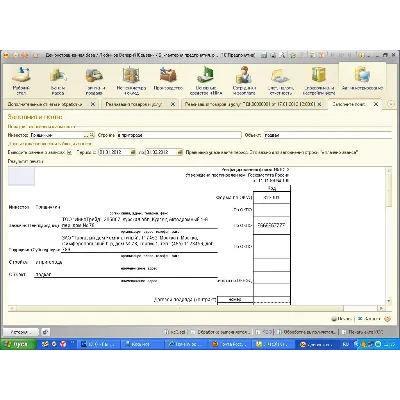Click the last Печать entry in the bottom window panel

[362, 332]
